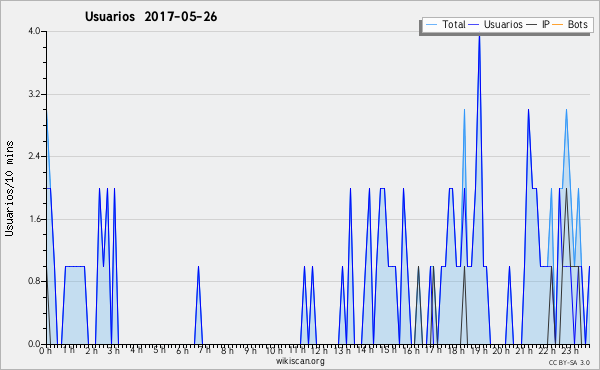Click the isolated spike near 7 h
This screenshot has height=370, width=600.
[198, 305]
